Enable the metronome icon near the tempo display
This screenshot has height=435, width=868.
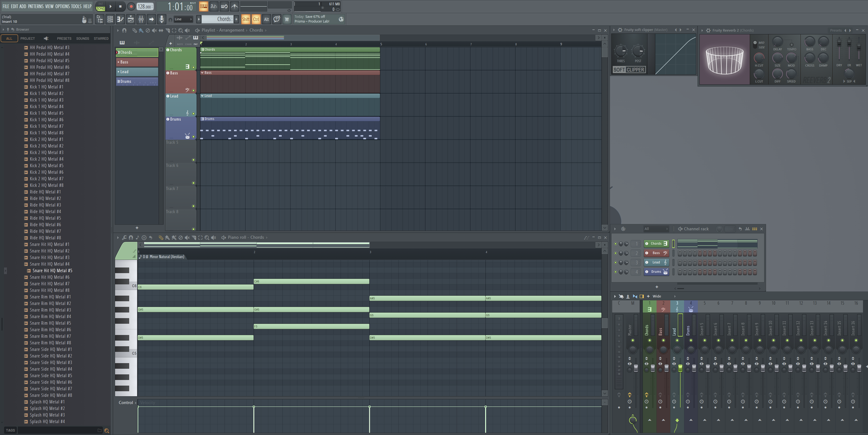[x=234, y=6]
